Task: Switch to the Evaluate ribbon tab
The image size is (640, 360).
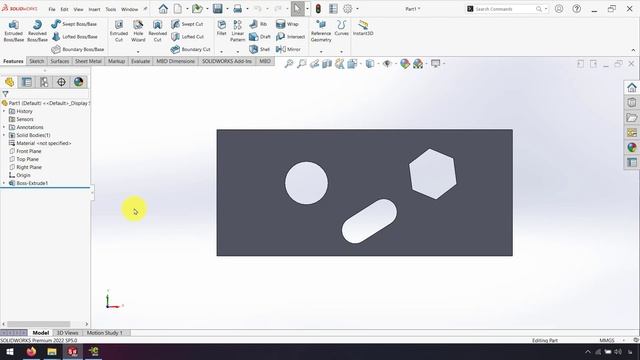Action: pos(140,61)
